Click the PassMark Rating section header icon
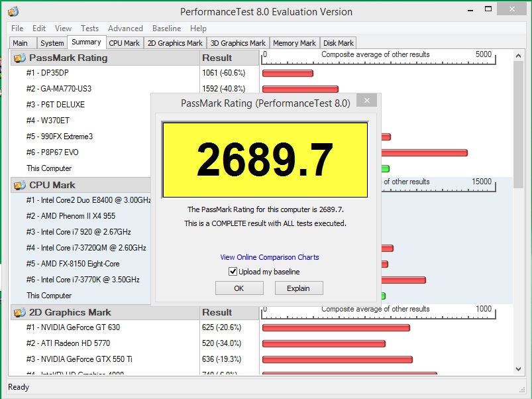This screenshot has height=399, width=532. coord(19,58)
